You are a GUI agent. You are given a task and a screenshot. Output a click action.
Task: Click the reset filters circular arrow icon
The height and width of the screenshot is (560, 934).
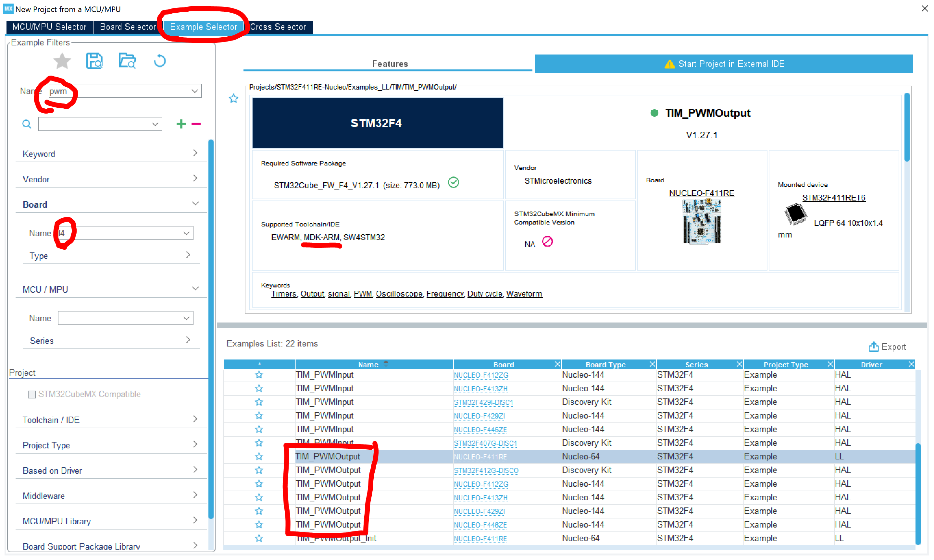click(x=160, y=61)
